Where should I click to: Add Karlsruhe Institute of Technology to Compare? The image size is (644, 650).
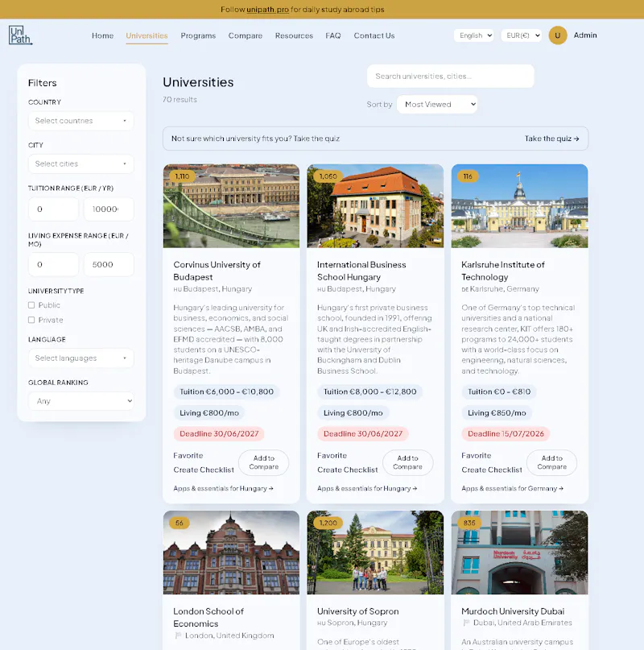(x=551, y=462)
